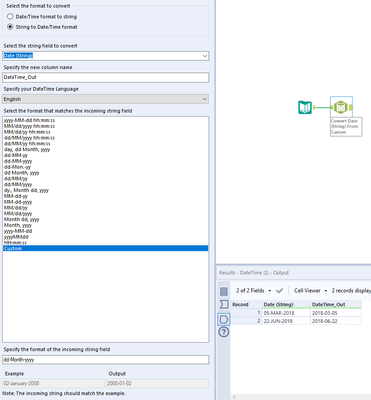Click Text Input tool output anchor

pos(314,107)
